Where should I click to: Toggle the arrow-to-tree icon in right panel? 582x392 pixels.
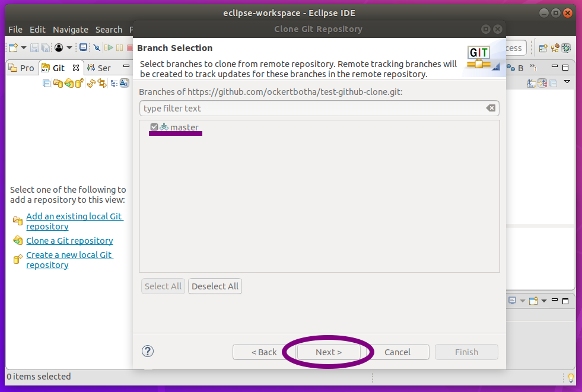pos(542,83)
